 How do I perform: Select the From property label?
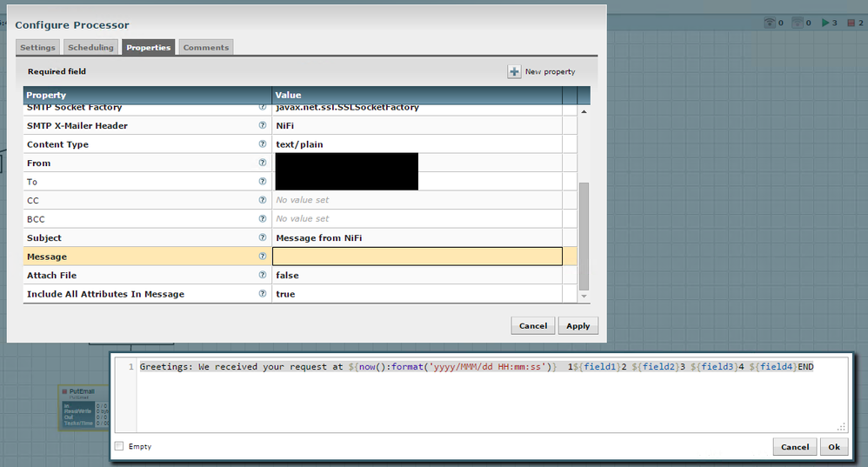pos(39,163)
